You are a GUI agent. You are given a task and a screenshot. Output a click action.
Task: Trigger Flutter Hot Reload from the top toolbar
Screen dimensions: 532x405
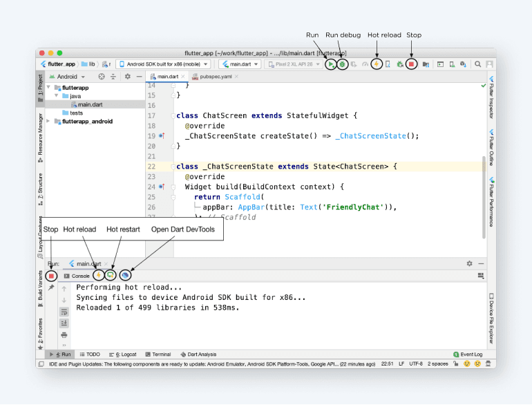click(377, 64)
